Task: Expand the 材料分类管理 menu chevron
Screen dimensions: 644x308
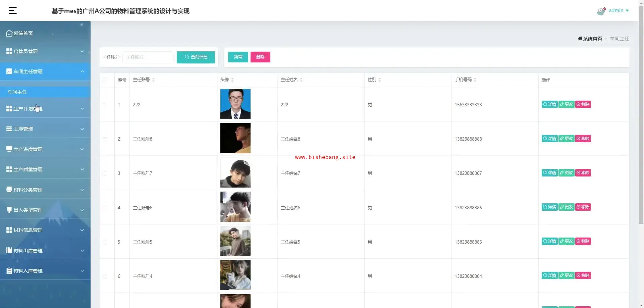Action: tap(82, 190)
